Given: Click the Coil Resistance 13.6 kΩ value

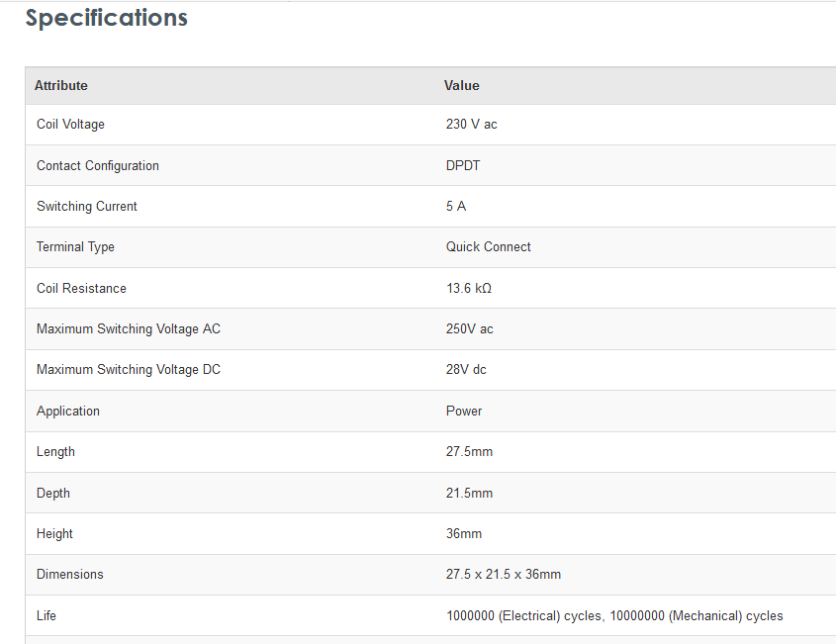Looking at the screenshot, I should click(469, 289).
